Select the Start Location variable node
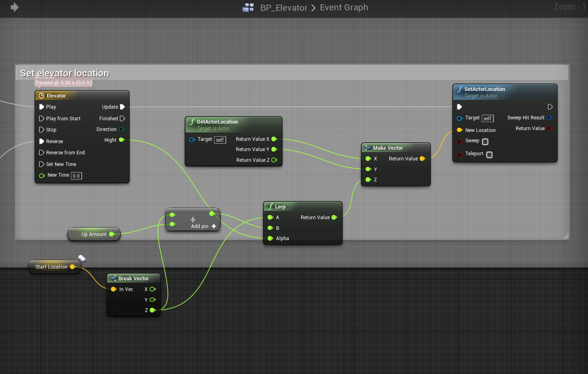This screenshot has height=374, width=588. click(51, 267)
